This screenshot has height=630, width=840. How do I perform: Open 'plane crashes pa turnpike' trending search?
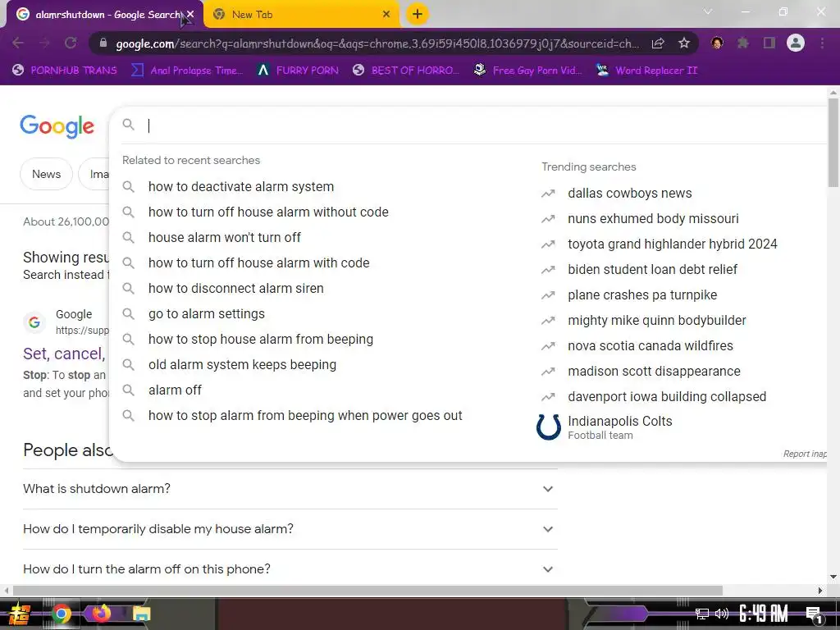point(642,295)
